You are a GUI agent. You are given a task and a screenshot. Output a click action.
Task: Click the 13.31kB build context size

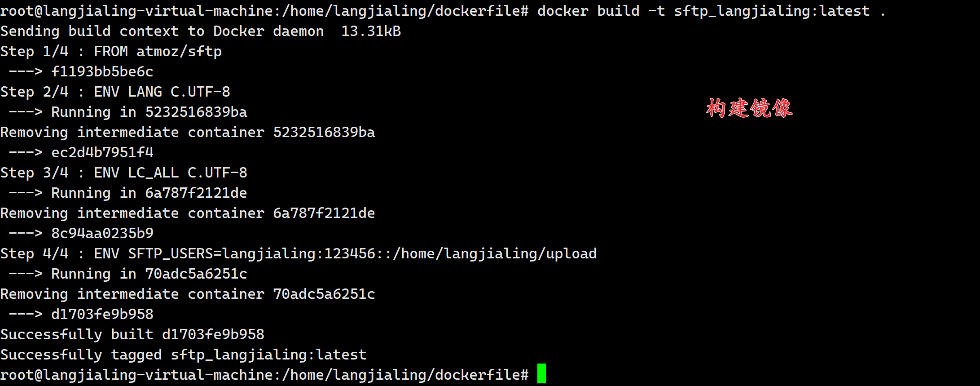point(371,31)
